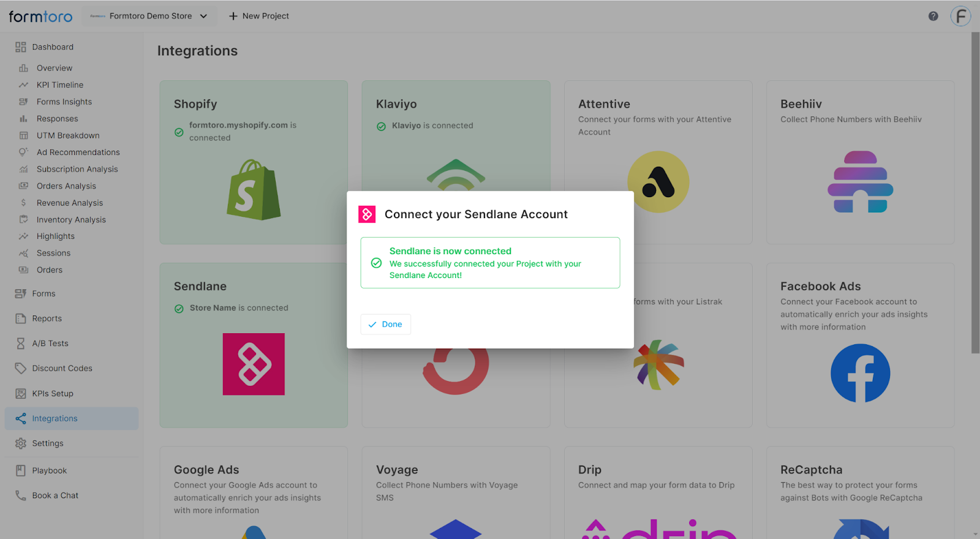The image size is (980, 539).
Task: Click the Beehiiv logo
Action: pyautogui.click(x=861, y=182)
